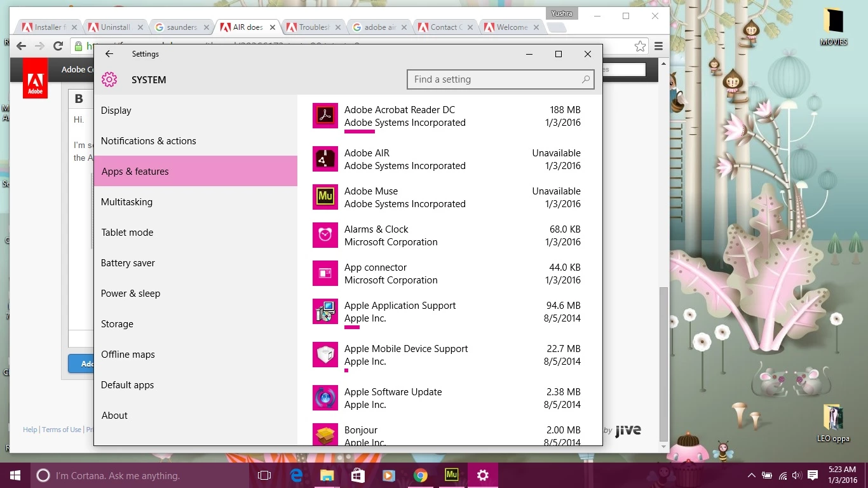Open Tablet mode settings
868x488 pixels.
[196, 233]
